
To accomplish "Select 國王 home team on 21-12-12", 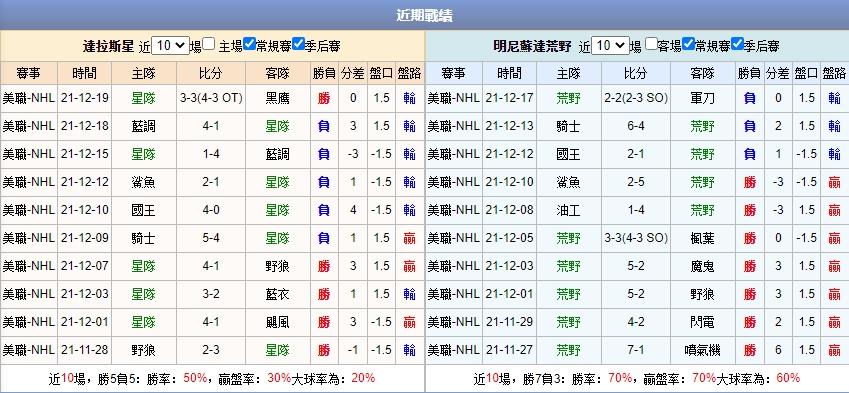I will click(568, 154).
